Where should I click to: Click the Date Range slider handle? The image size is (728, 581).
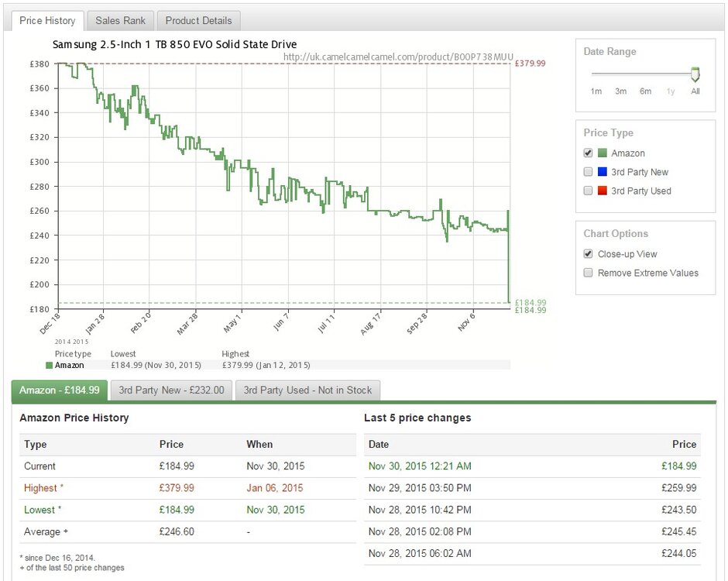pyautogui.click(x=695, y=74)
